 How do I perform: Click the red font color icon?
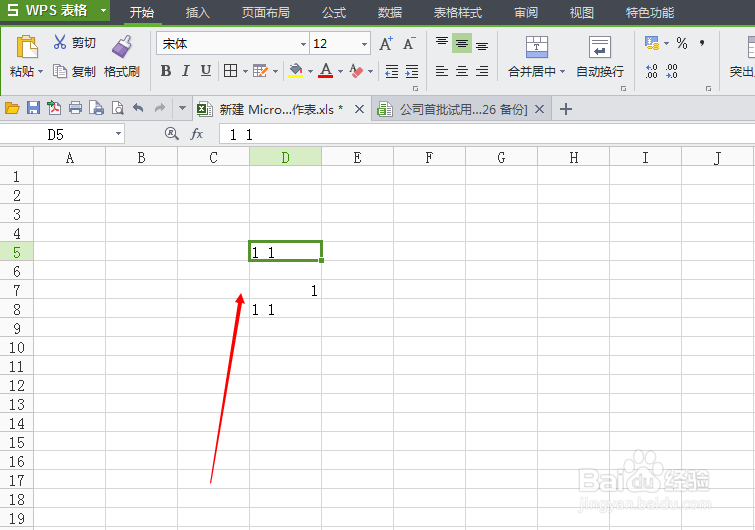(x=325, y=71)
